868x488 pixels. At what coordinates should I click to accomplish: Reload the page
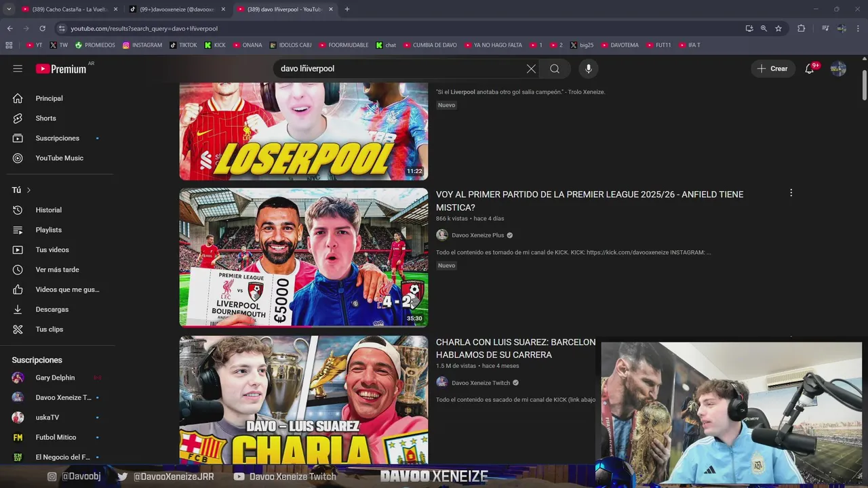[x=42, y=28]
